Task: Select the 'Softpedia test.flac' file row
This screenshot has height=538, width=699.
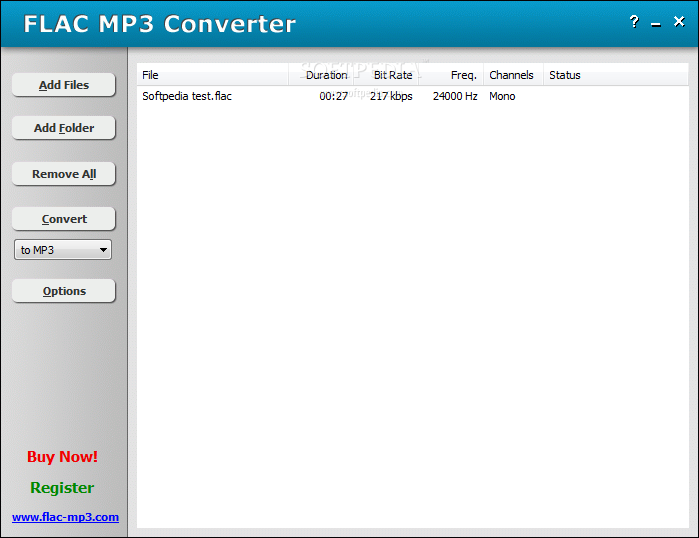Action: pyautogui.click(x=412, y=96)
